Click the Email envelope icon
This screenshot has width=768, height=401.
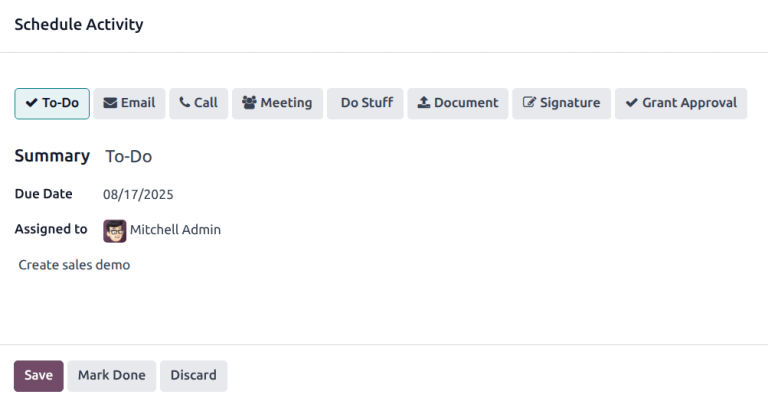(x=111, y=103)
